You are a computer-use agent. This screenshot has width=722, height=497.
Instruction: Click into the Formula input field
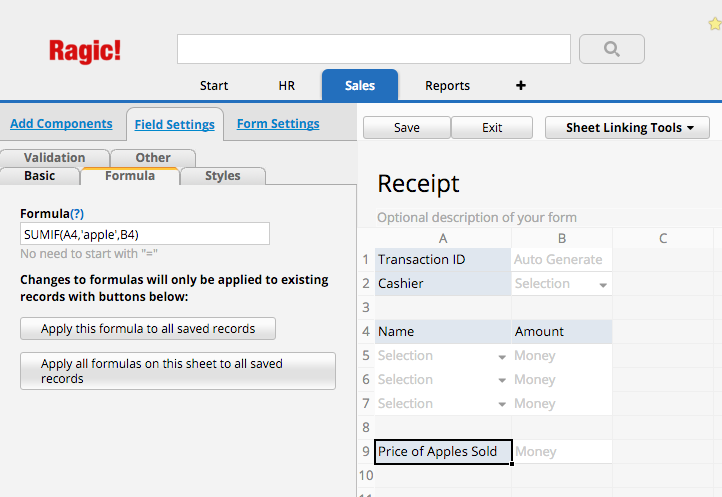pos(145,234)
